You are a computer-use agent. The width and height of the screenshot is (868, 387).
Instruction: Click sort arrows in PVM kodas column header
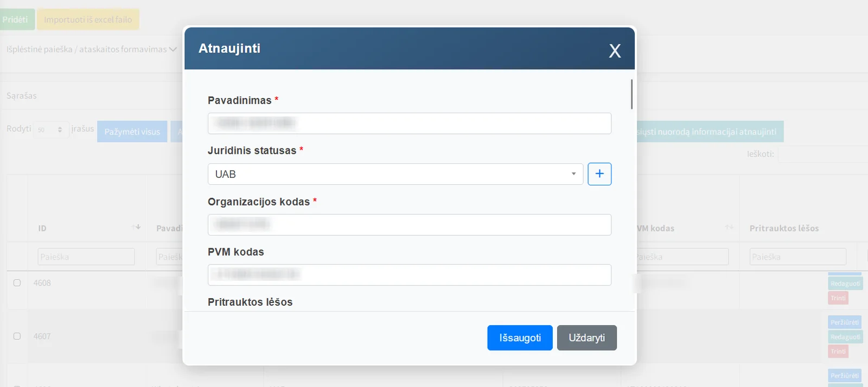pyautogui.click(x=729, y=228)
